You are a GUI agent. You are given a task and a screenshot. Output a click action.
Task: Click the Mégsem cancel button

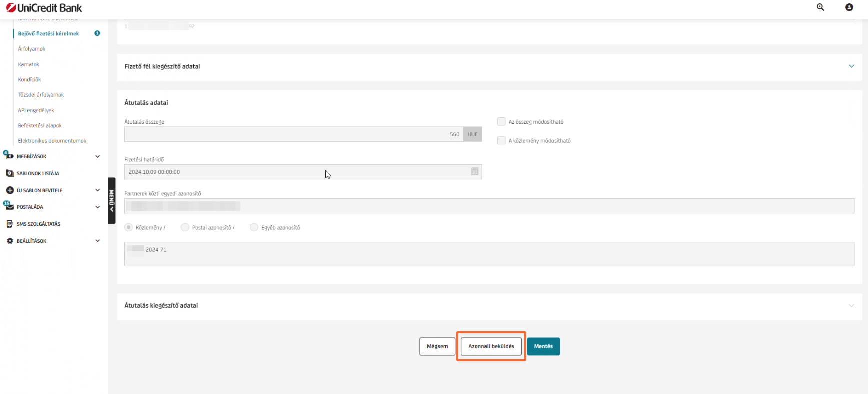(x=437, y=346)
